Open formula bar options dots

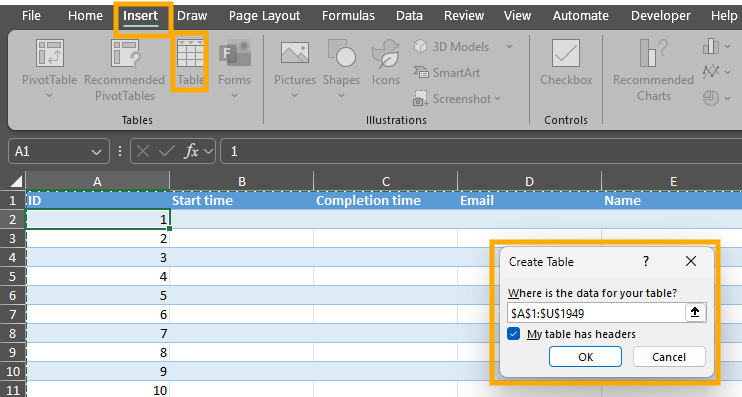[x=120, y=151]
